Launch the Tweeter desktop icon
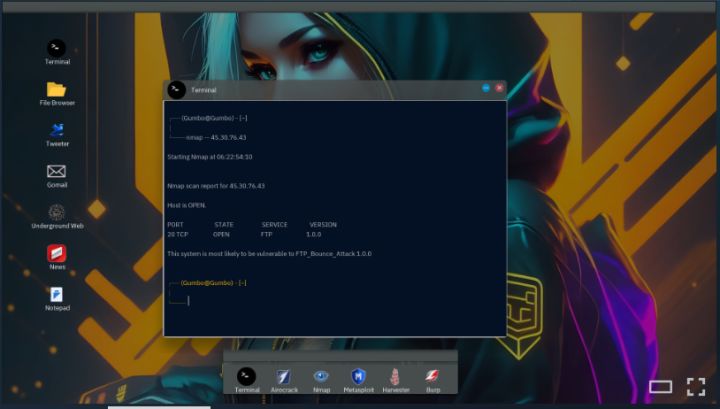Viewport: 720px width, 409px height. pos(57,130)
